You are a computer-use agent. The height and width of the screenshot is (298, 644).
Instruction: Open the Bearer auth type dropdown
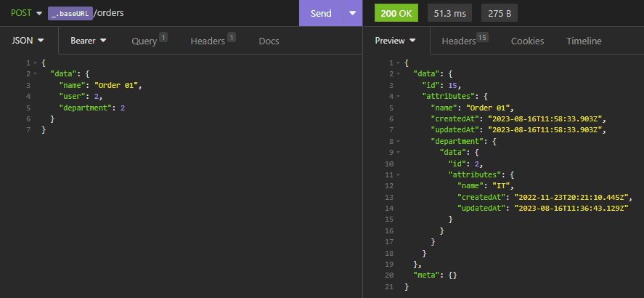click(89, 41)
